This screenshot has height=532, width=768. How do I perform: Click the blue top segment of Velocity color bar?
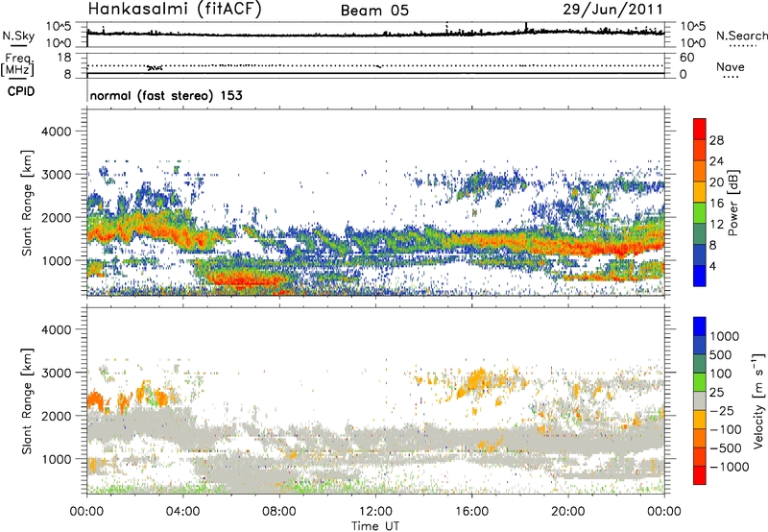[700, 326]
